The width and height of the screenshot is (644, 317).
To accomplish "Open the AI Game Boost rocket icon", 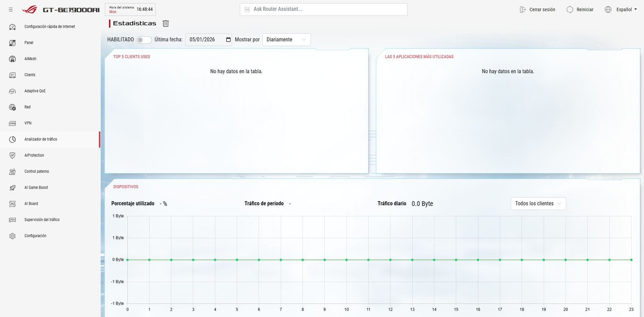I will click(12, 188).
